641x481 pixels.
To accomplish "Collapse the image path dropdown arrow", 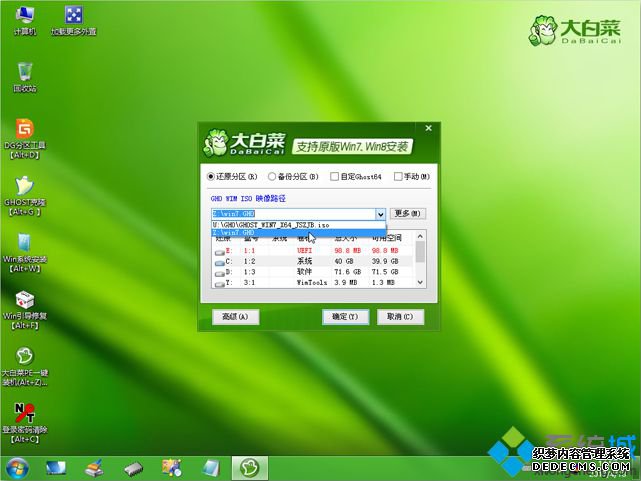I will (381, 214).
